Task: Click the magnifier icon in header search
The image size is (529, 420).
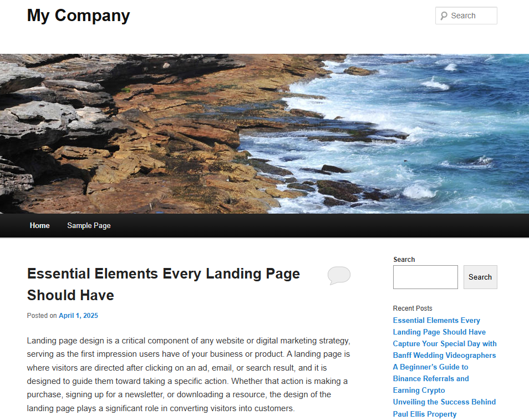Action: [444, 16]
